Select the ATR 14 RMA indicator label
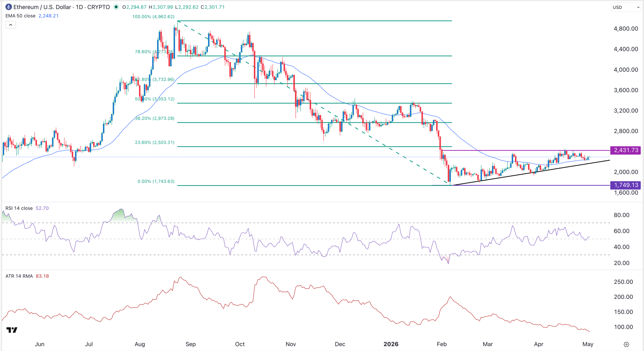Screen dimensions: 644x351 coord(19,276)
